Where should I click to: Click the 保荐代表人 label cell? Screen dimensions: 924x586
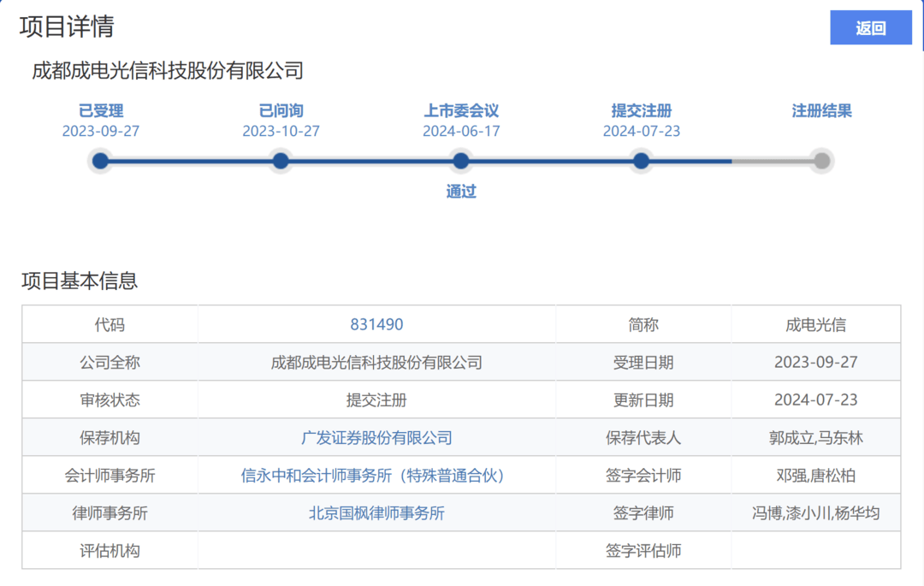643,438
